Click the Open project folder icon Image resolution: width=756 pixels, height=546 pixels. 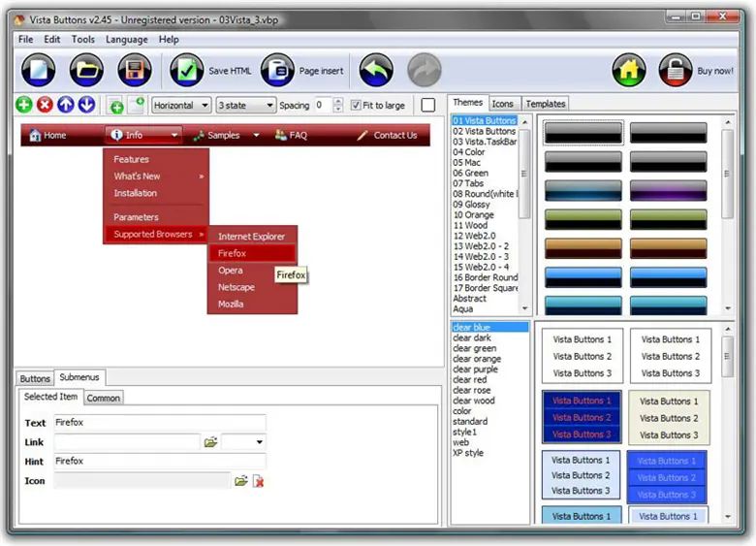point(86,71)
